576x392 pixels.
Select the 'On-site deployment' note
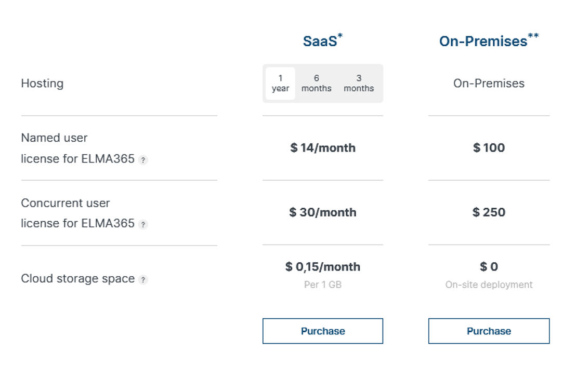pyautogui.click(x=489, y=285)
